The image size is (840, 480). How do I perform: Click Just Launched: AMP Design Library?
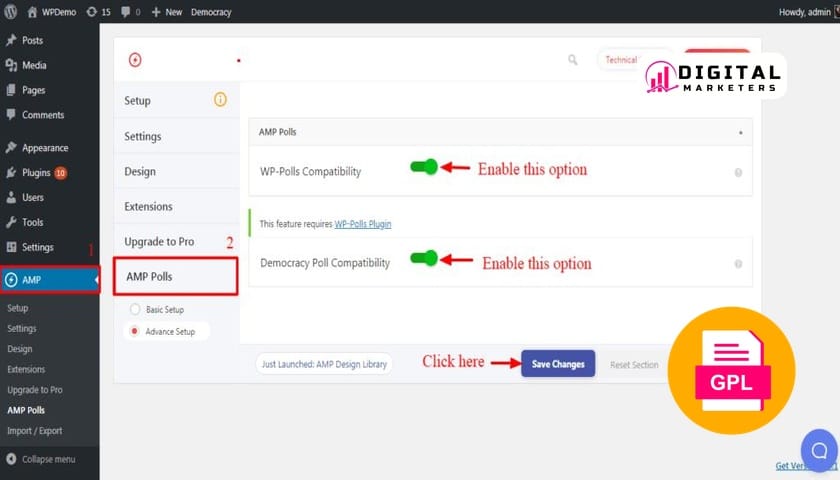(324, 364)
